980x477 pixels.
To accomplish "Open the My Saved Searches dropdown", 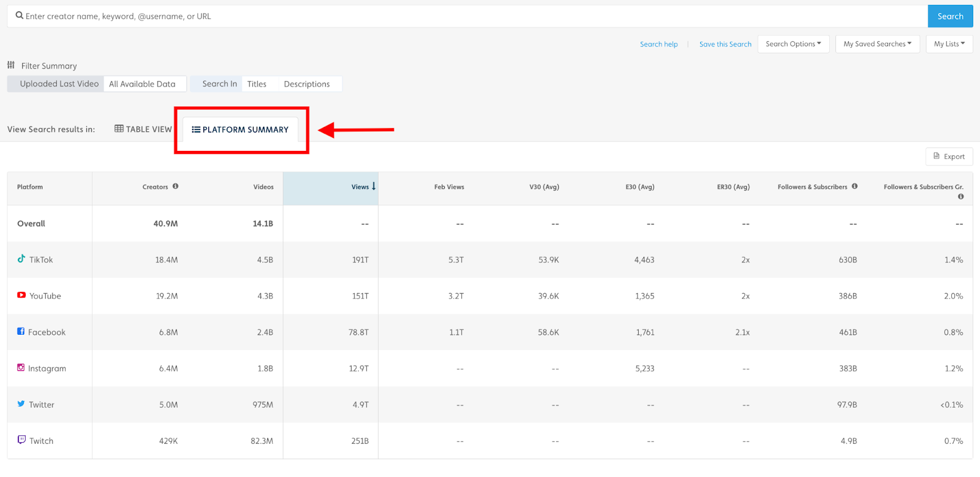I will 877,44.
